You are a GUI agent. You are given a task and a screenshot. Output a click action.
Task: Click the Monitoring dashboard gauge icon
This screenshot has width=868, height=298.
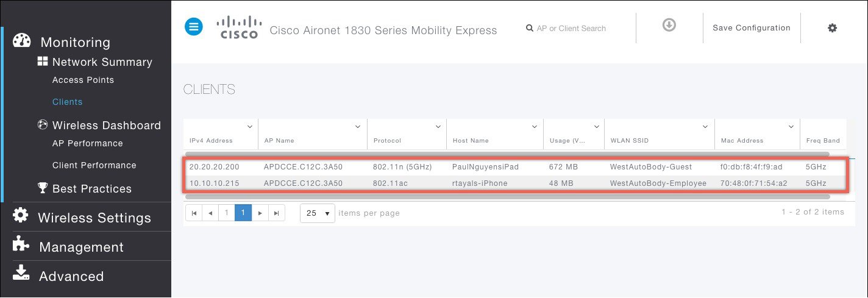pos(22,41)
